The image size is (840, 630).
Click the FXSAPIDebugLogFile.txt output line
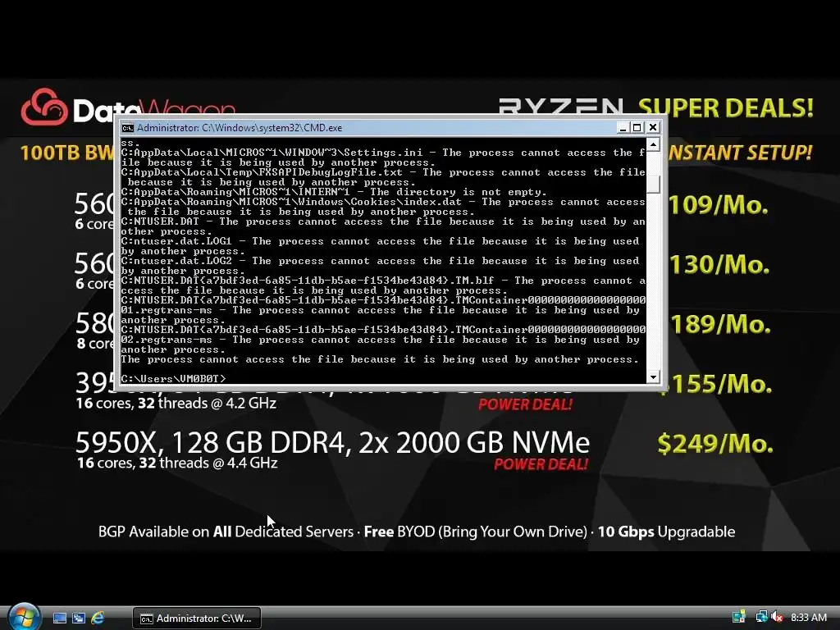382,172
